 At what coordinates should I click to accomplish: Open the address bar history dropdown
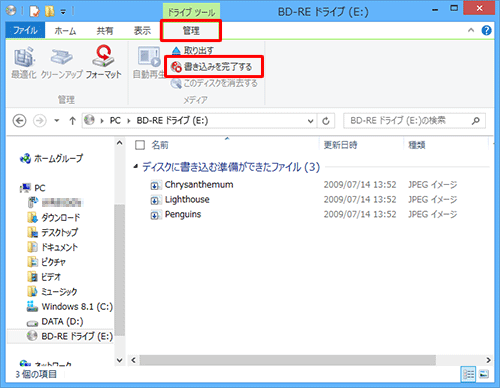pyautogui.click(x=310, y=121)
